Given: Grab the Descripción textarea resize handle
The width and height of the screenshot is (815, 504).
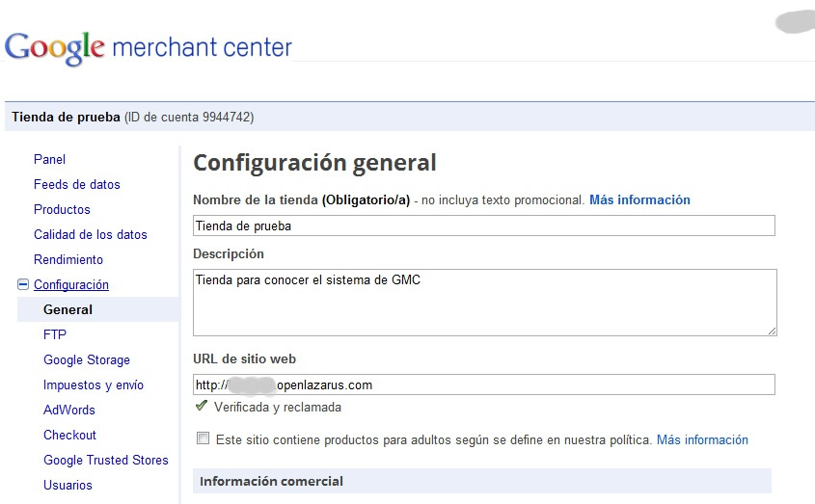Looking at the screenshot, I should [772, 331].
